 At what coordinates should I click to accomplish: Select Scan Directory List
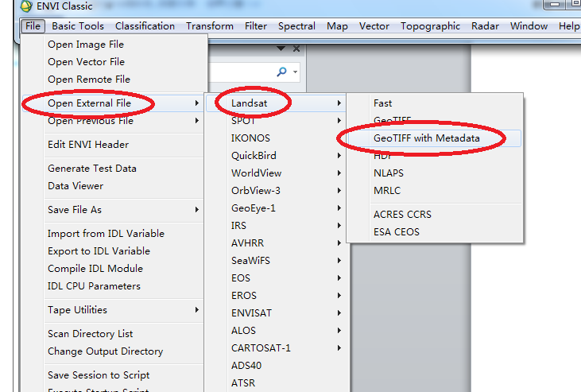114,334
